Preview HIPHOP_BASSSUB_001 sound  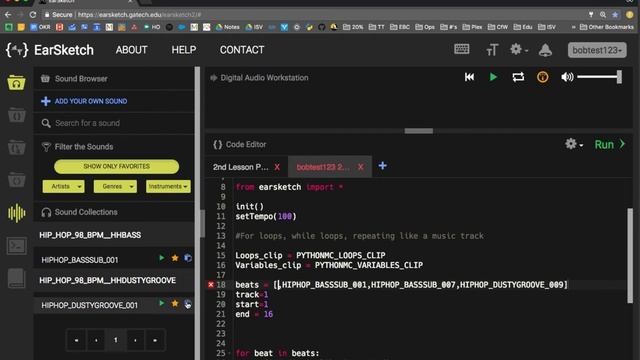[162, 258]
